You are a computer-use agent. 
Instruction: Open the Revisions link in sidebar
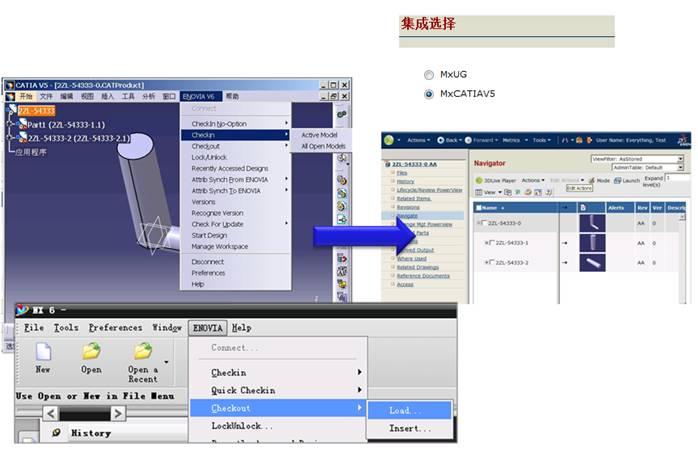(x=408, y=207)
